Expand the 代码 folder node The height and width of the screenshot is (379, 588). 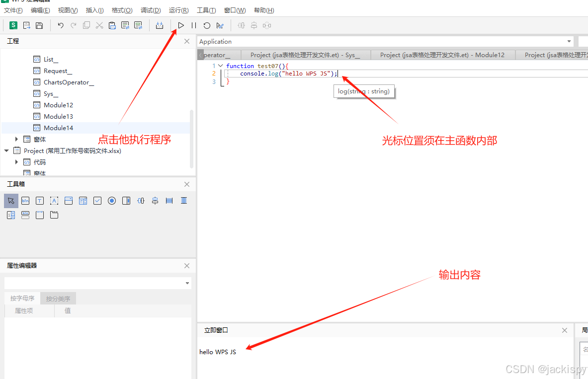click(16, 162)
